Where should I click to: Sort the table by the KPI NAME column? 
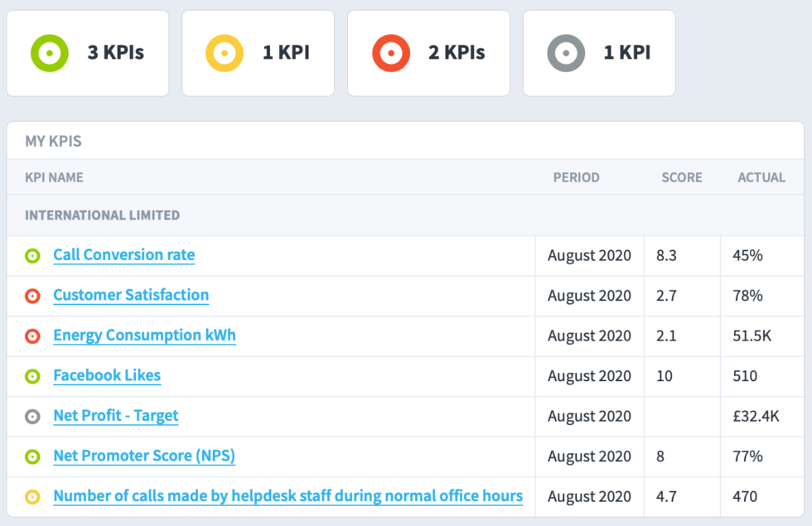[x=55, y=177]
